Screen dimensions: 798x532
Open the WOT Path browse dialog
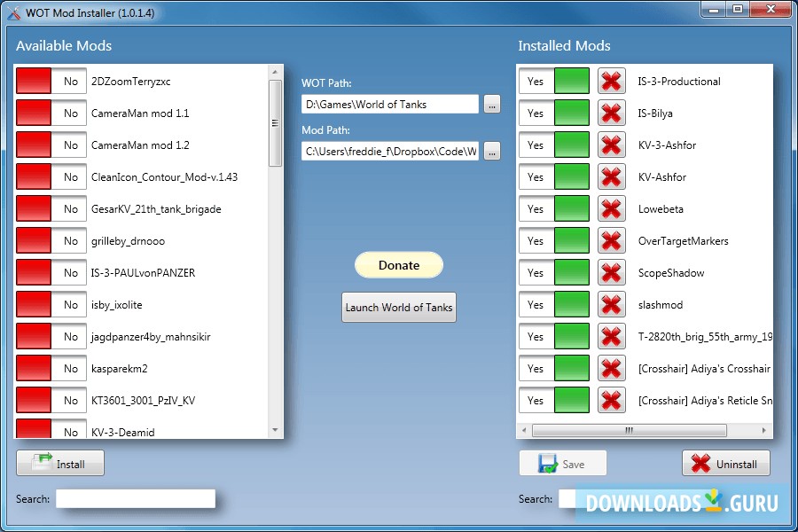tap(491, 104)
